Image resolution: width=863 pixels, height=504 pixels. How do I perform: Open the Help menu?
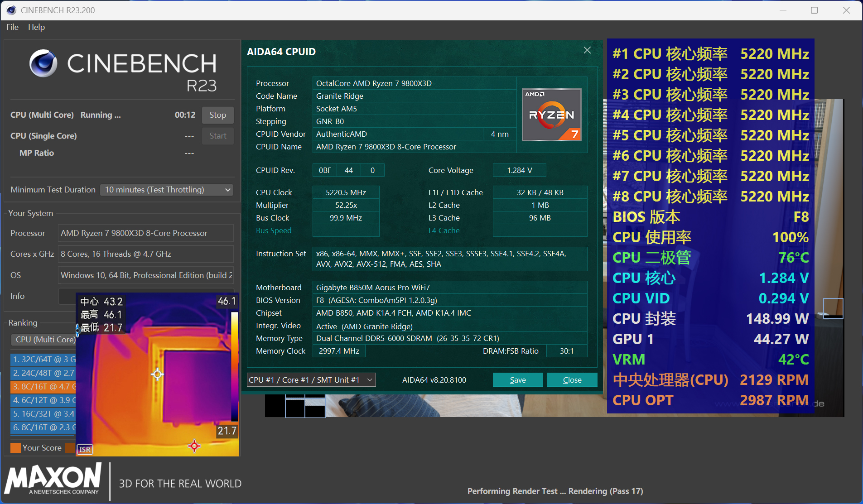pos(36,27)
